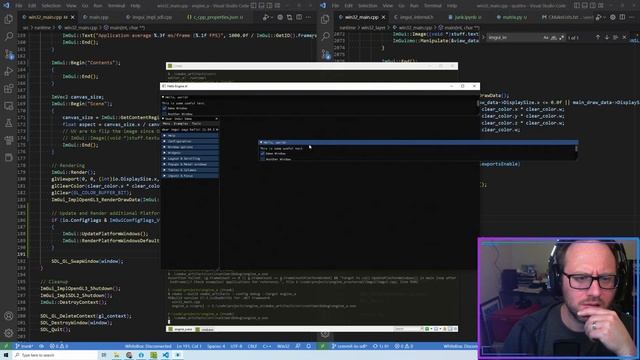Expand Inputs & Focus section in ImGui Demo
This screenshot has width=640, height=360.
190,176
